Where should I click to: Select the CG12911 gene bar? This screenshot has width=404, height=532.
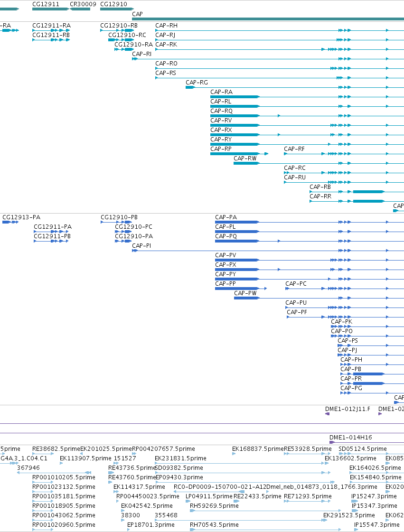tap(51, 9)
